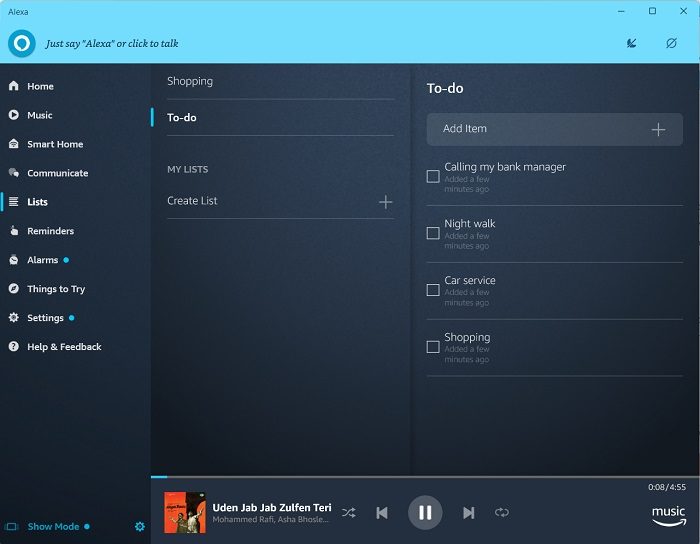This screenshot has height=544, width=700.
Task: Toggle shuffle in the music player
Action: (349, 513)
